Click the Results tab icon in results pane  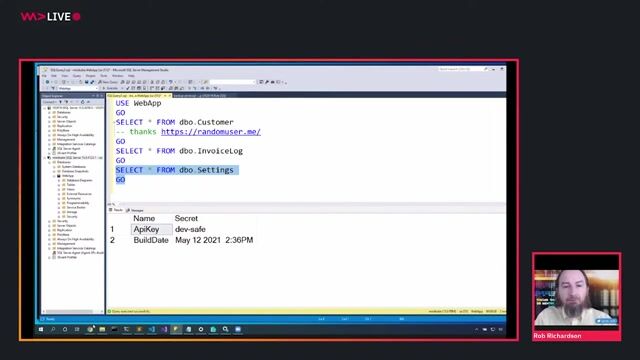111,210
